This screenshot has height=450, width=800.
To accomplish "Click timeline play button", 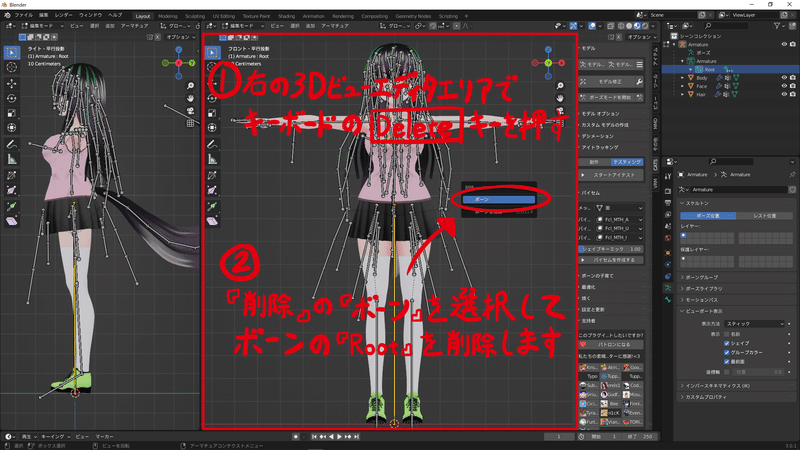I will [x=340, y=437].
